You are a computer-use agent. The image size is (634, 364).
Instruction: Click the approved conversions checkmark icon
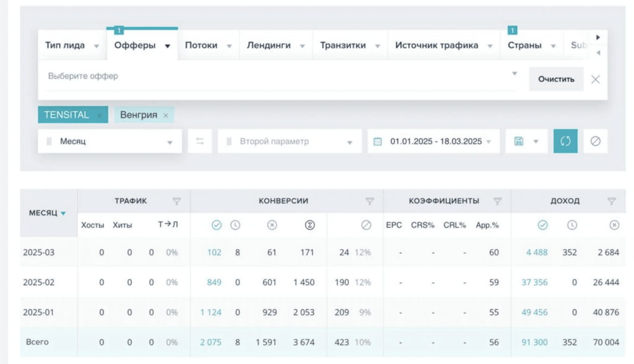click(x=217, y=225)
